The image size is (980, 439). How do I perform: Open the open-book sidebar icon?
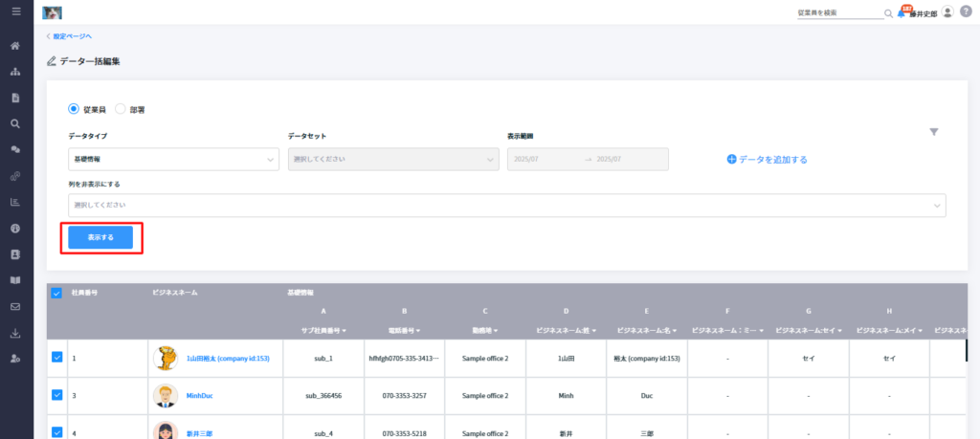pyautogui.click(x=16, y=280)
